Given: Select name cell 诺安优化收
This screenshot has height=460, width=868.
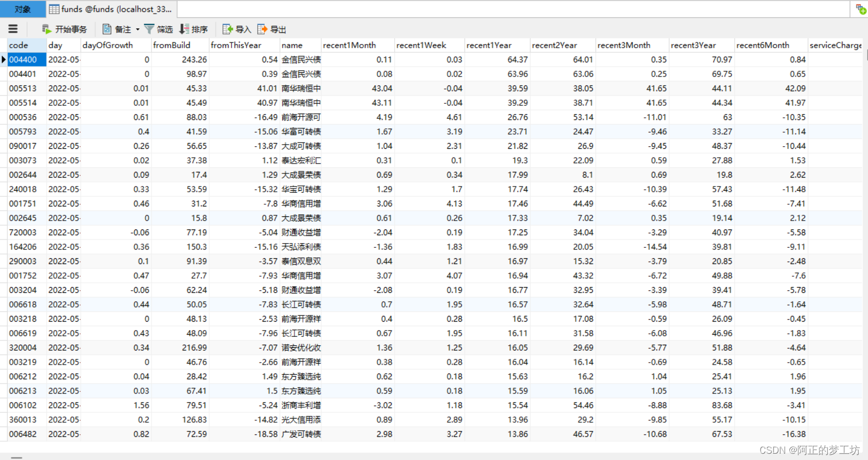Looking at the screenshot, I should pyautogui.click(x=301, y=348).
